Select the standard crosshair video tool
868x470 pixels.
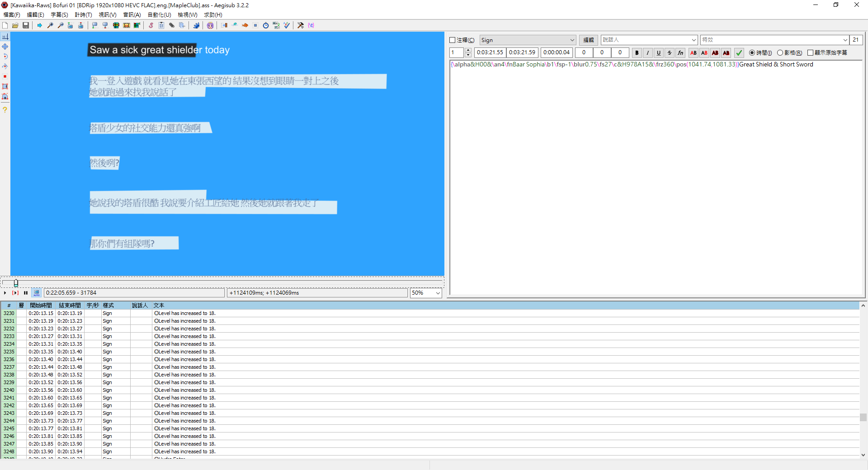tap(5, 37)
